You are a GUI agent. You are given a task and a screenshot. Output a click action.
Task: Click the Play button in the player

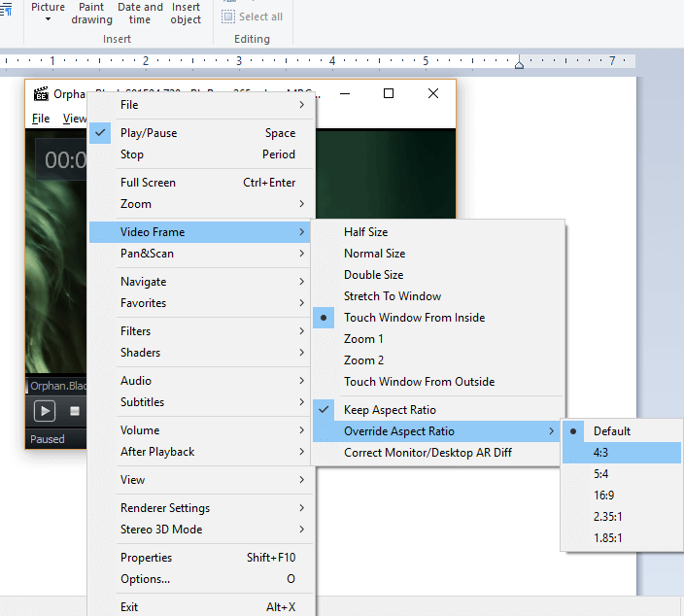45,411
